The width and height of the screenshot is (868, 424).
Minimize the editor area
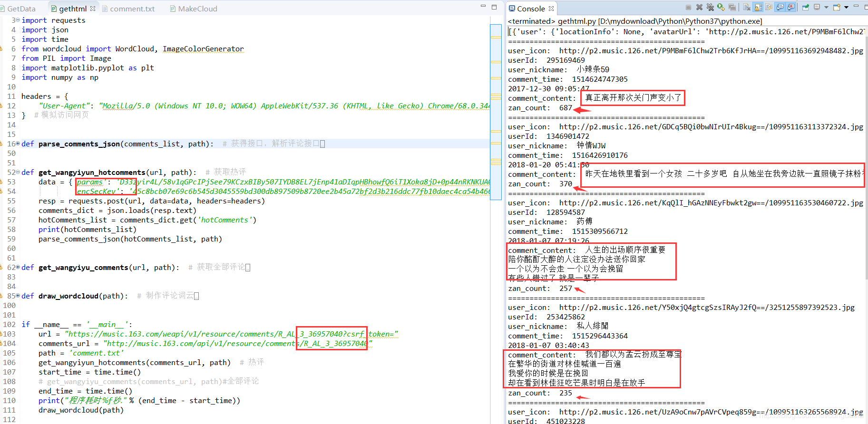coord(483,6)
